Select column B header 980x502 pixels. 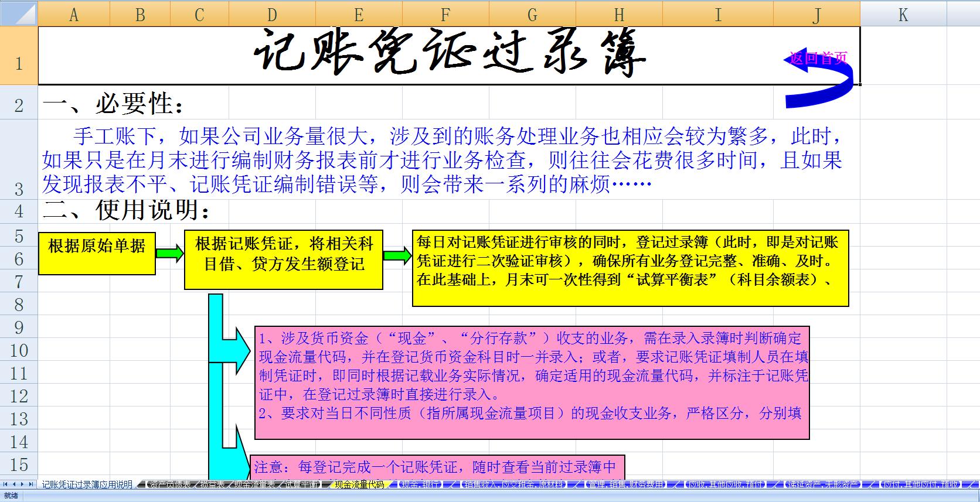(x=140, y=13)
